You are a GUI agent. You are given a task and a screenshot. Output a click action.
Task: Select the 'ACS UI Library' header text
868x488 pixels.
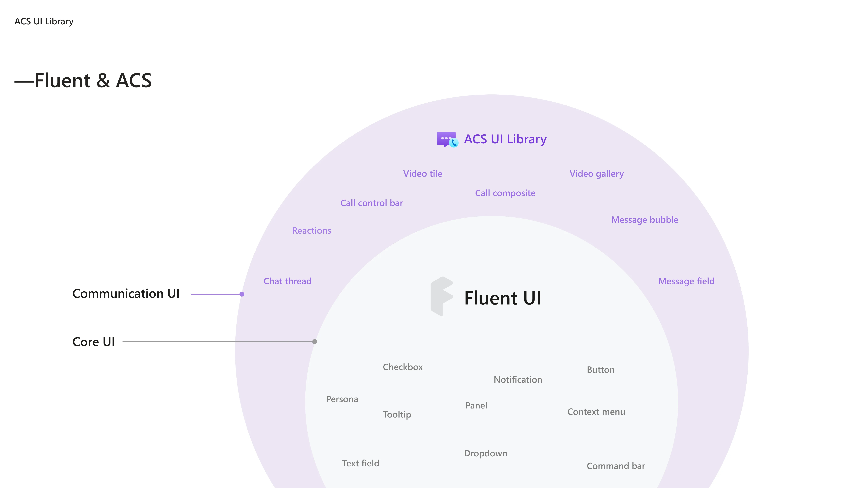coord(44,21)
